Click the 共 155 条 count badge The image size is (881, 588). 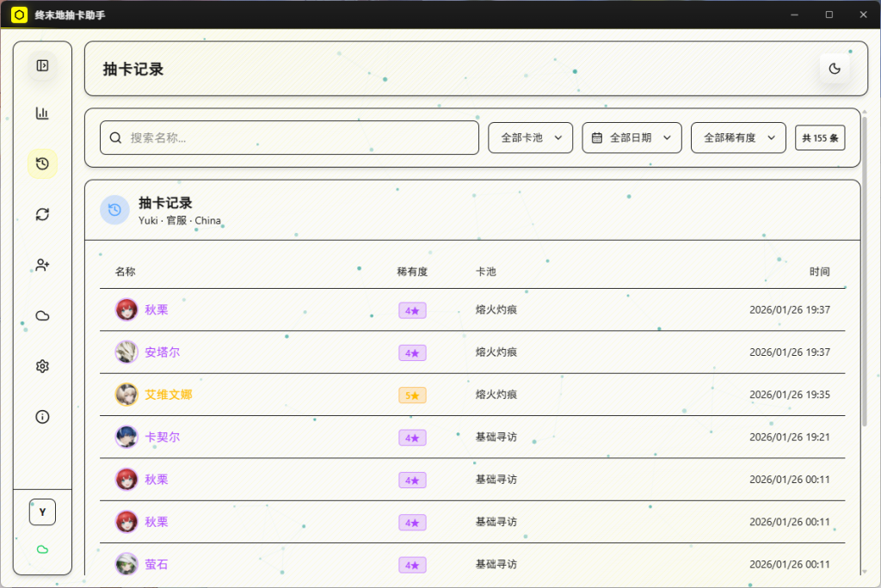(x=820, y=138)
